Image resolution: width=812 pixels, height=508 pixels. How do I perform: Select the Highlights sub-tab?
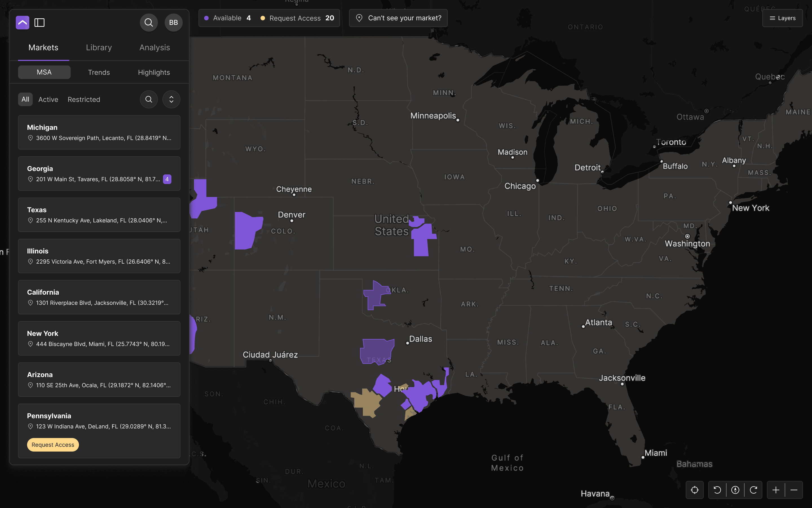tap(154, 72)
